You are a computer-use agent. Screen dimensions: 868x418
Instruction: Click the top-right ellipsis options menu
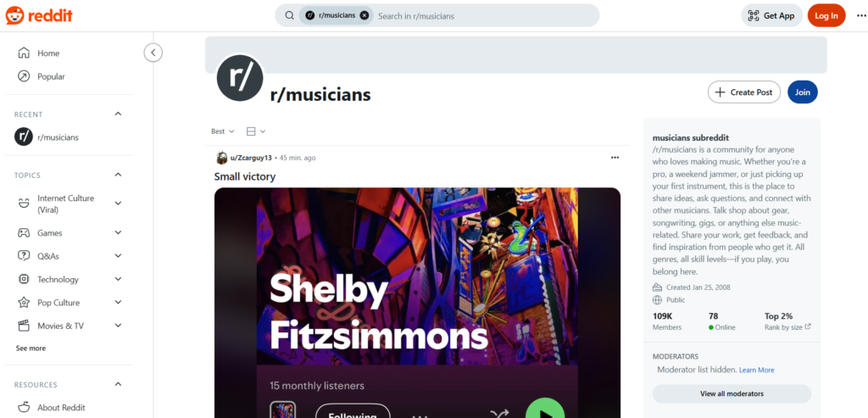861,15
